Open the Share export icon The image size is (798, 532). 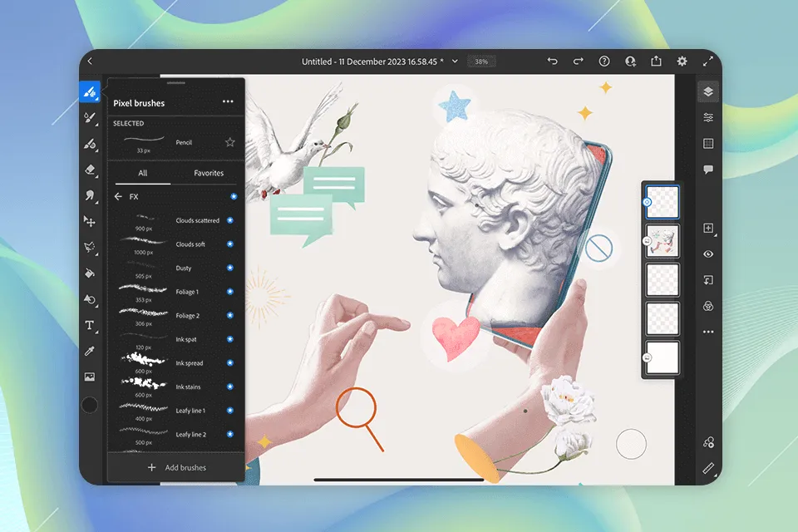click(656, 62)
